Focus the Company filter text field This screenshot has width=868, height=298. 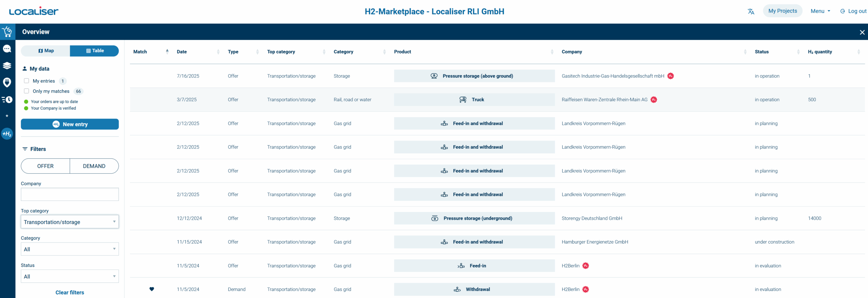point(70,194)
